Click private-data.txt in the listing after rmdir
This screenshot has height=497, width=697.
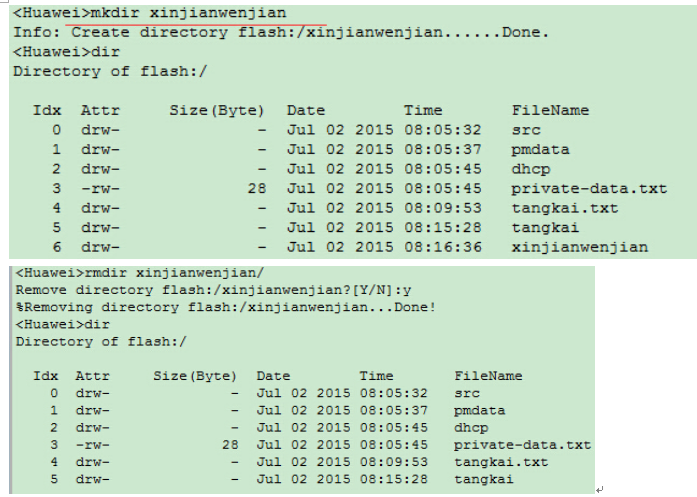point(522,445)
